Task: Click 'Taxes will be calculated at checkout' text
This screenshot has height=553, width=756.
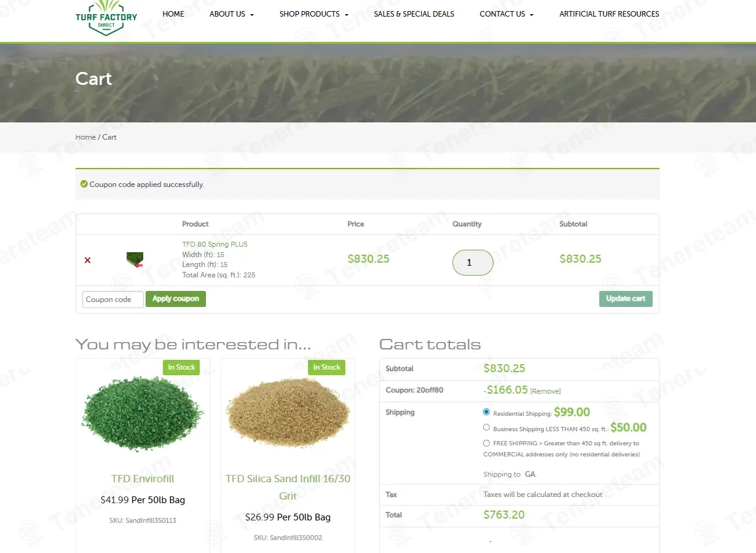Action: tap(543, 495)
